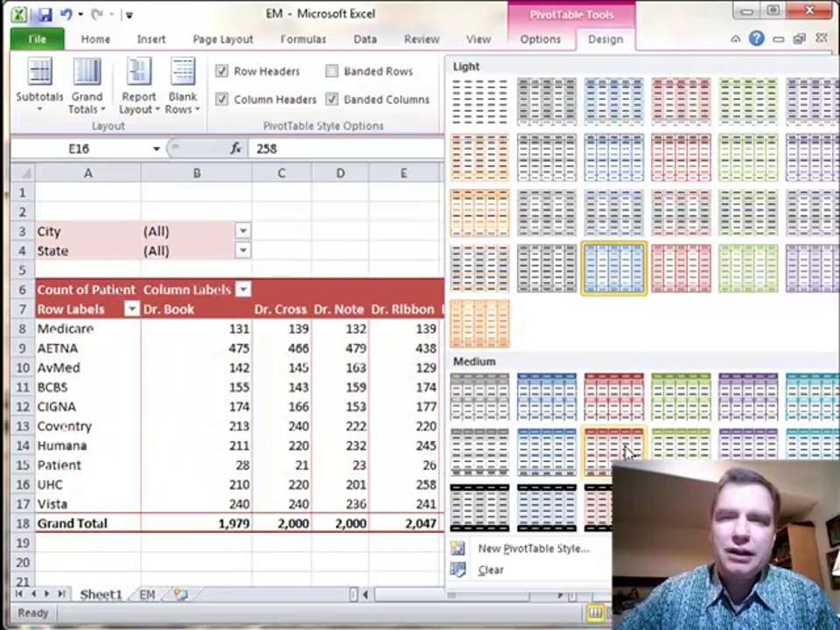The height and width of the screenshot is (630, 840).
Task: Open the State filter dropdown
Action: click(242, 250)
